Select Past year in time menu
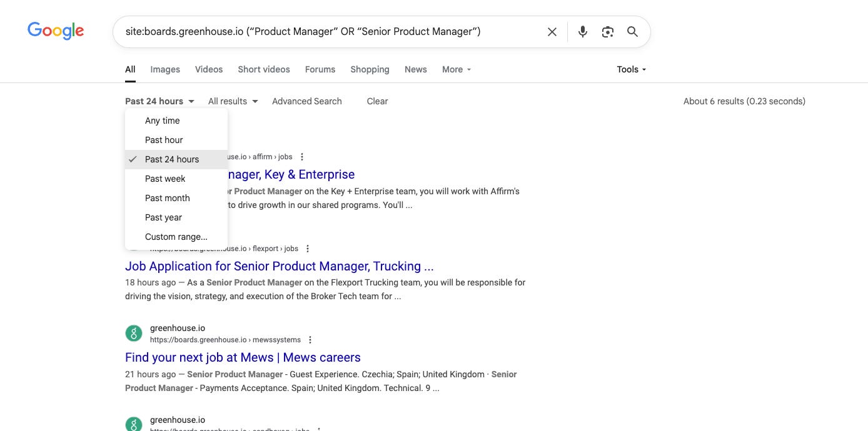868x431 pixels. pyautogui.click(x=176, y=217)
